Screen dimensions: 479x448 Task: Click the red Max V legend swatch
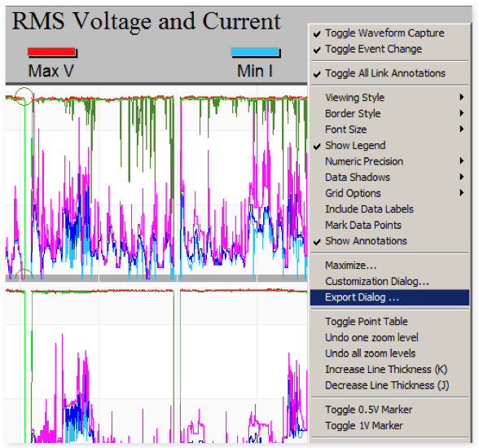click(52, 52)
